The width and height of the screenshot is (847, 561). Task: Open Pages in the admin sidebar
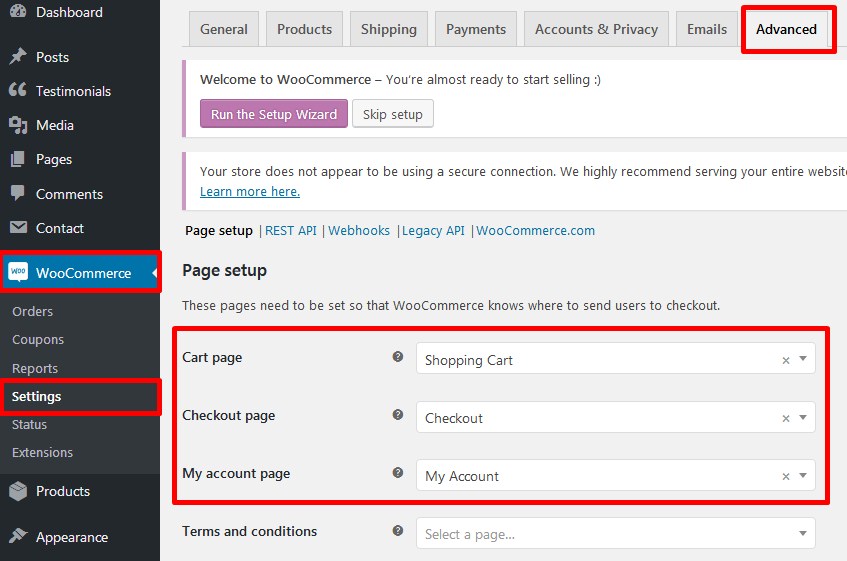click(54, 159)
